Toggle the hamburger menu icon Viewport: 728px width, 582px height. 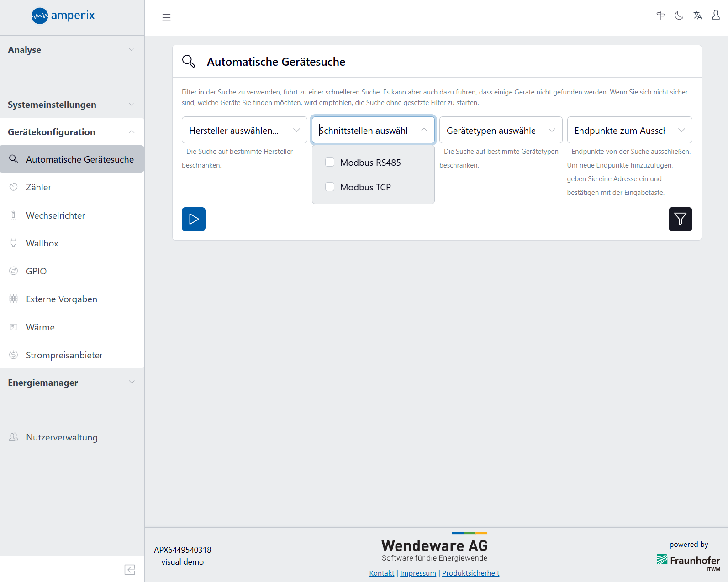pos(166,18)
